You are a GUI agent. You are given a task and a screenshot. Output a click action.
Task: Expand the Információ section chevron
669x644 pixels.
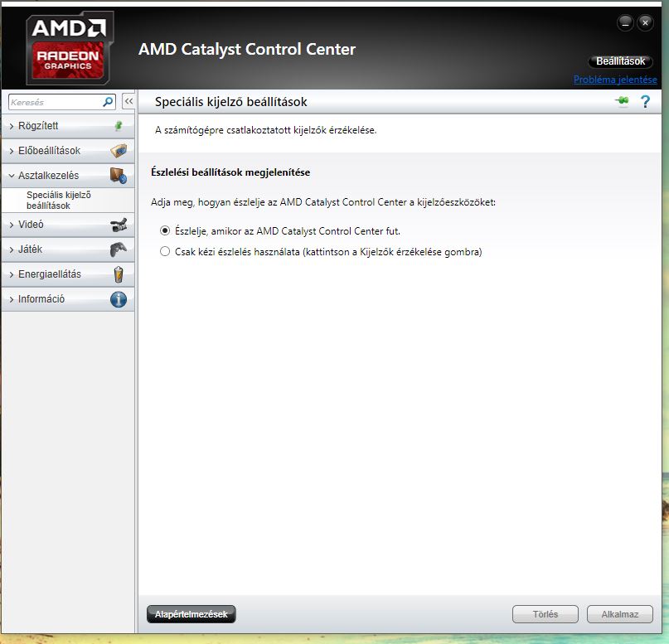coord(12,299)
